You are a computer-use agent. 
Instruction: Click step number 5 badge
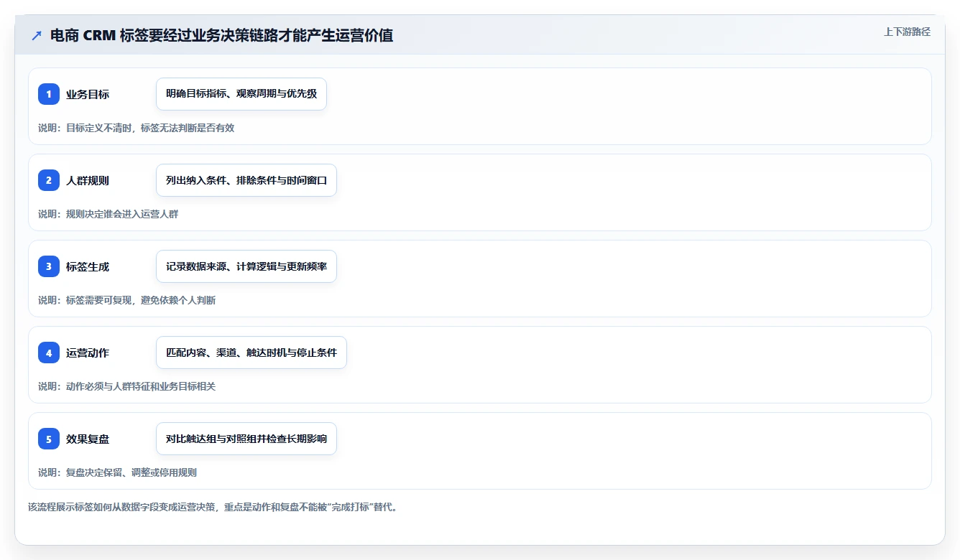[49, 439]
